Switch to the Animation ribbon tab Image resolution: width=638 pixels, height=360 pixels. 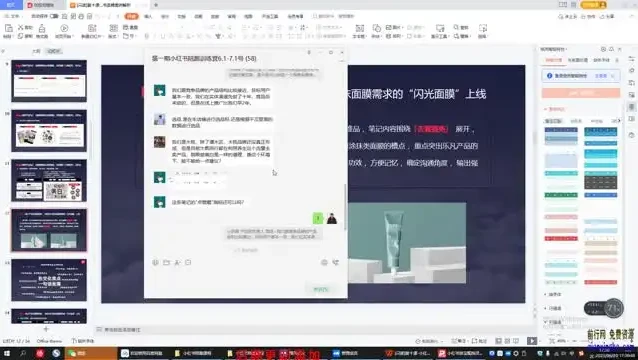coord(198,16)
